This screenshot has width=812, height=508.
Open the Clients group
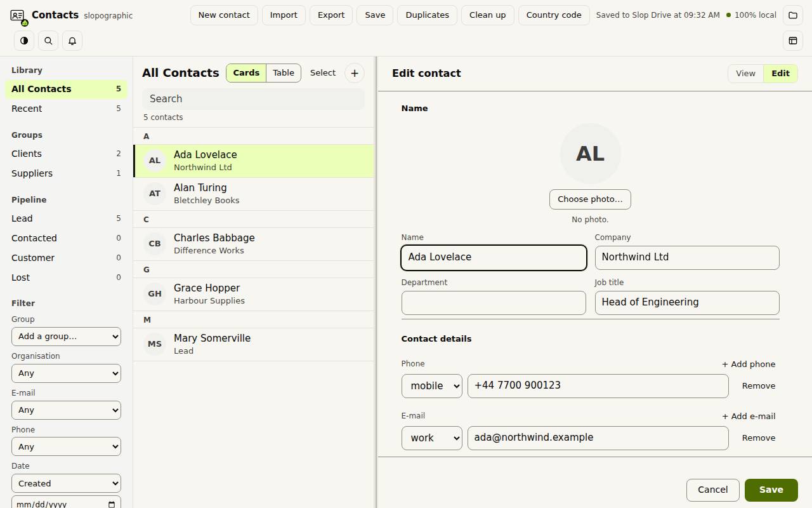(66, 154)
